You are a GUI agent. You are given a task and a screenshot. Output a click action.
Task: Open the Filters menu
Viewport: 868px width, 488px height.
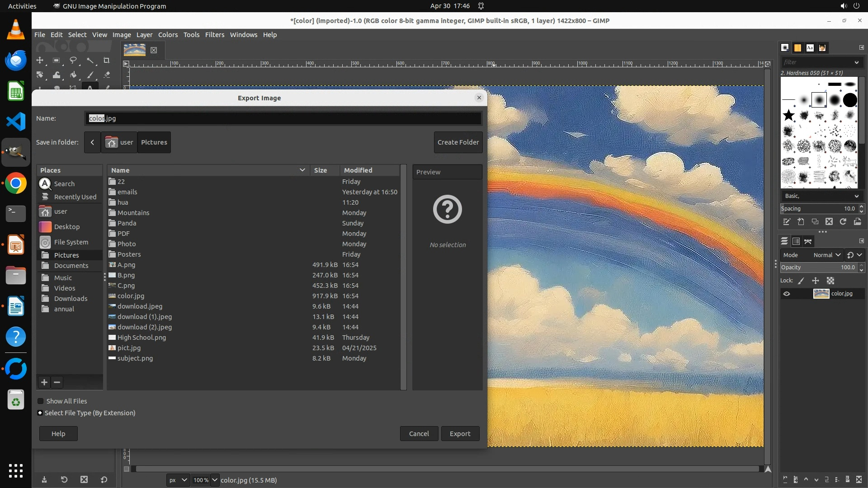[x=214, y=35]
